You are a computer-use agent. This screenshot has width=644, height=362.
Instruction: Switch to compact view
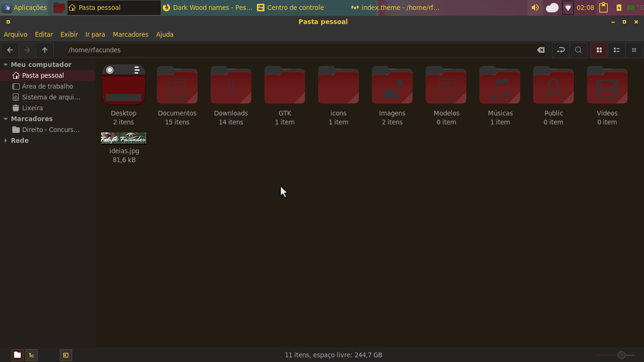pos(634,50)
